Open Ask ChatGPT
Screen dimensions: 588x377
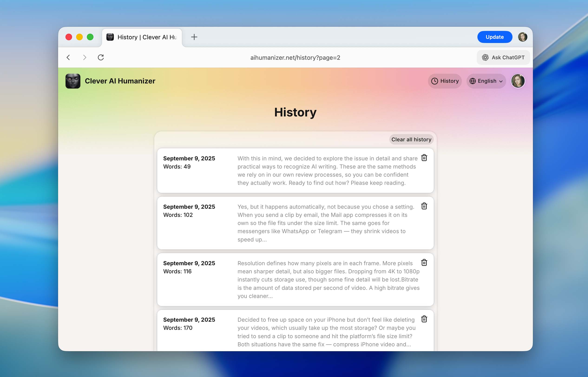tap(503, 58)
